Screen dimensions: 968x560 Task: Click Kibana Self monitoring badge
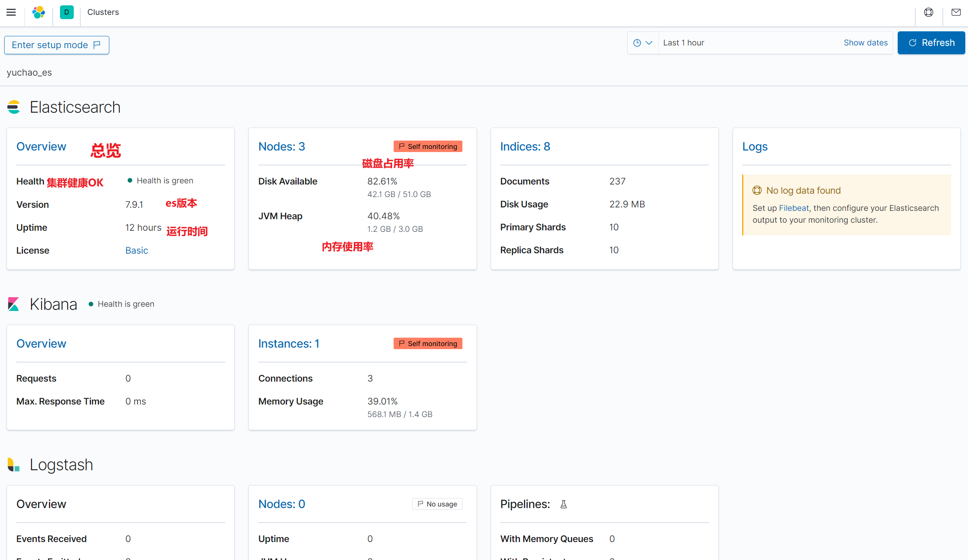click(x=428, y=344)
